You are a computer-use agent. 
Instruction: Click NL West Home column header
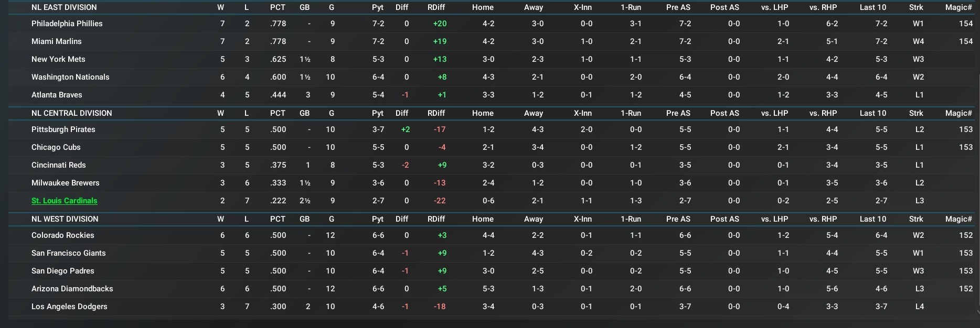483,219
